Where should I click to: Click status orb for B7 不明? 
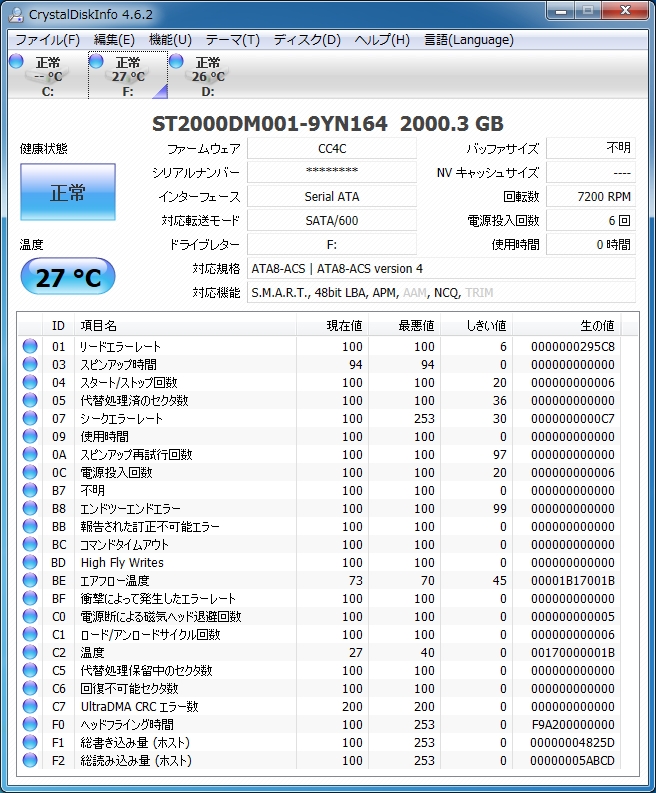(x=30, y=490)
